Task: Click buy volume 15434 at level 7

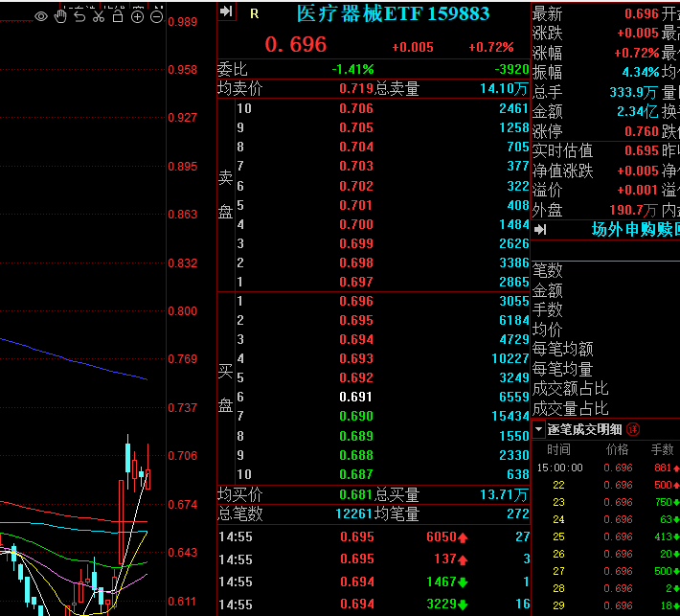Action: pos(510,416)
